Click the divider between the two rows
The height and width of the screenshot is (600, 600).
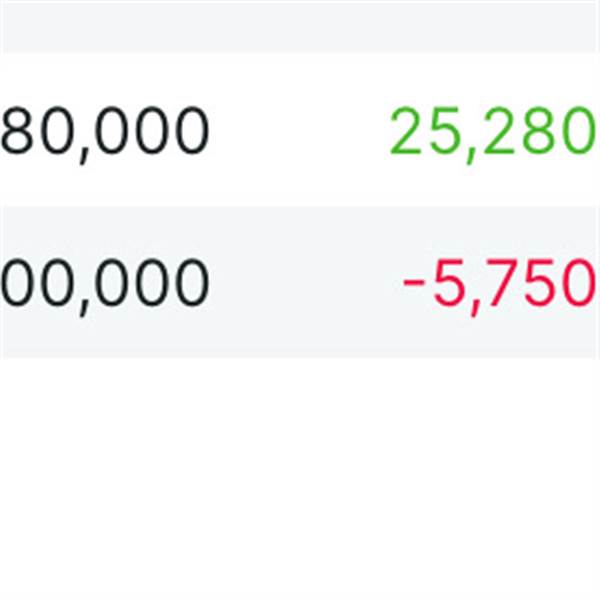point(300,206)
